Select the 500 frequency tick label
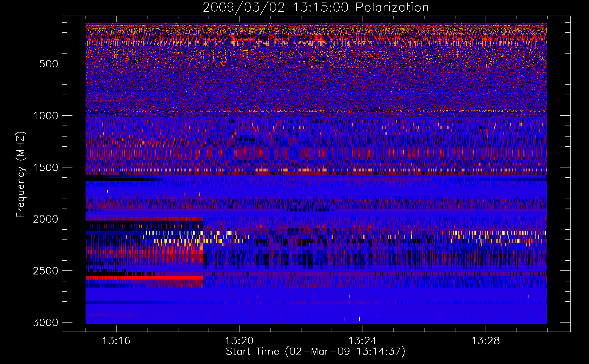Image resolution: width=589 pixels, height=364 pixels. [x=49, y=64]
